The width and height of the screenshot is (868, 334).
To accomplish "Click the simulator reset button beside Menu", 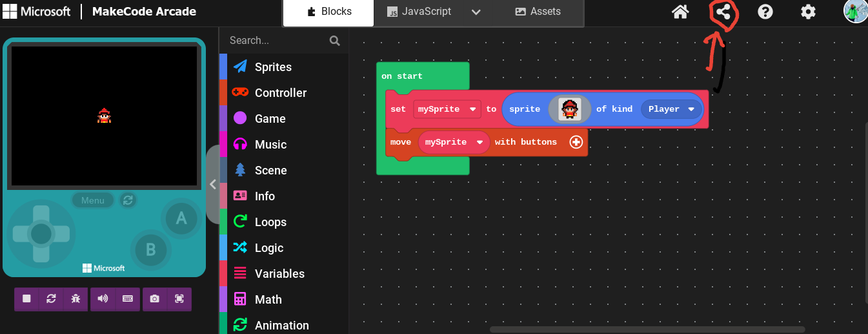I will (x=128, y=200).
